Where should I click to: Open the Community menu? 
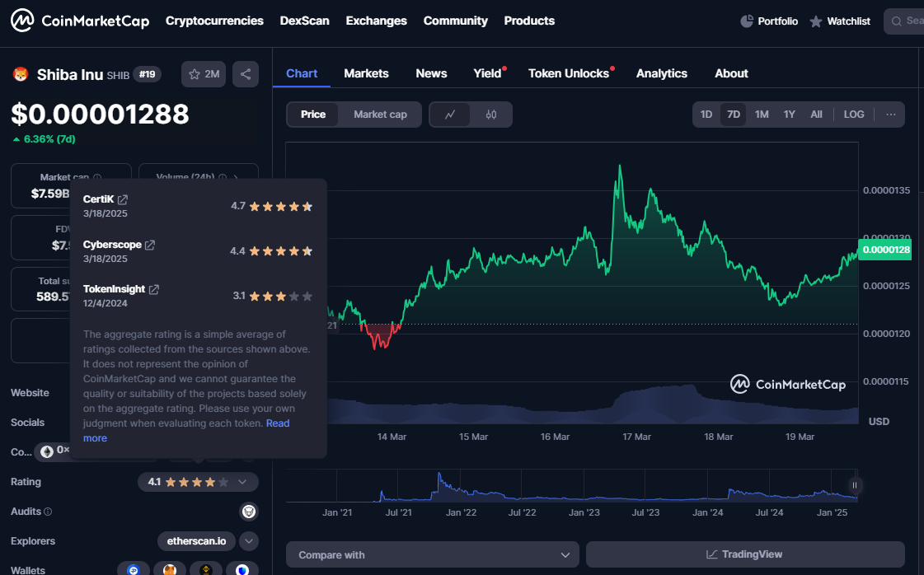coord(456,21)
